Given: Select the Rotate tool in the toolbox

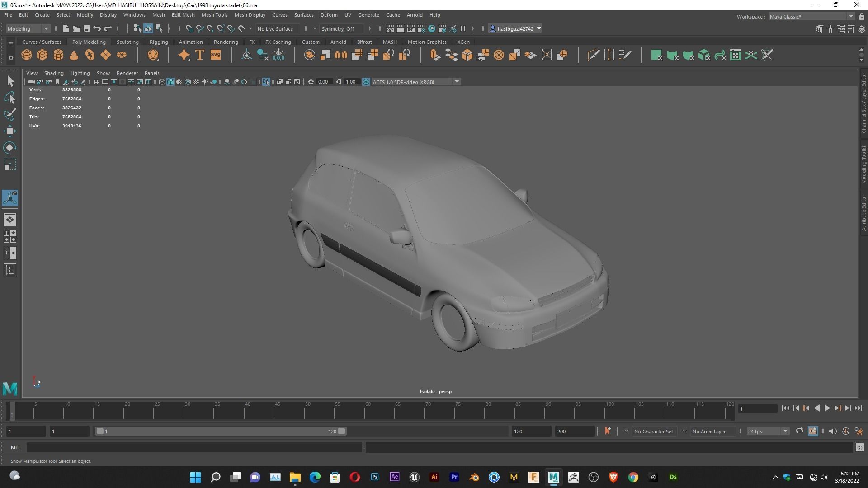Looking at the screenshot, I should tap(10, 148).
